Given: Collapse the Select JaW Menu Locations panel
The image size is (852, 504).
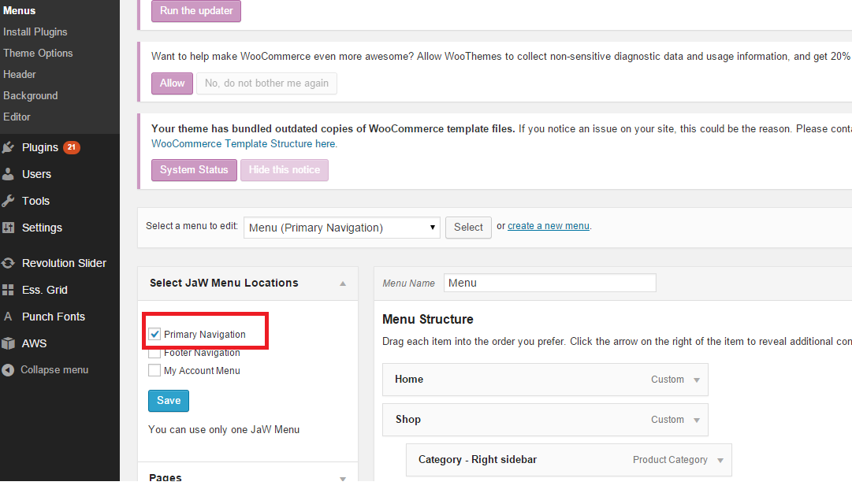Looking at the screenshot, I should coord(343,283).
